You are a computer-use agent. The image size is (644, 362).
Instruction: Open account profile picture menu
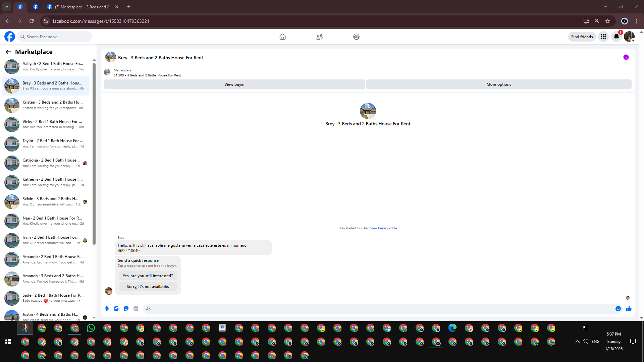(629, 37)
